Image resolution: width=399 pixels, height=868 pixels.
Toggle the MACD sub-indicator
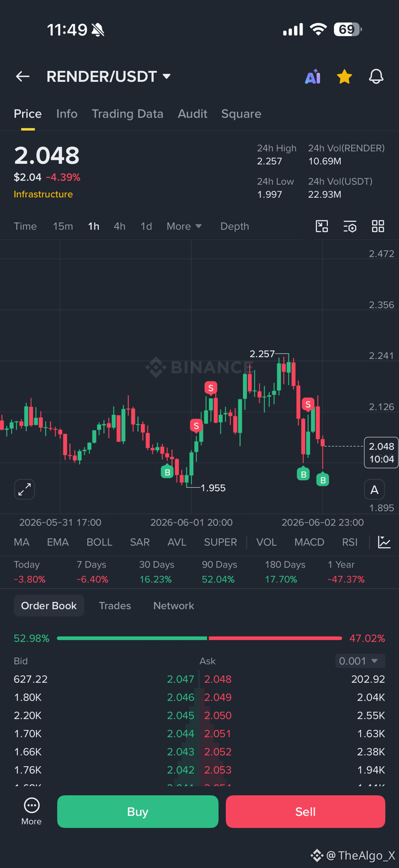point(309,542)
